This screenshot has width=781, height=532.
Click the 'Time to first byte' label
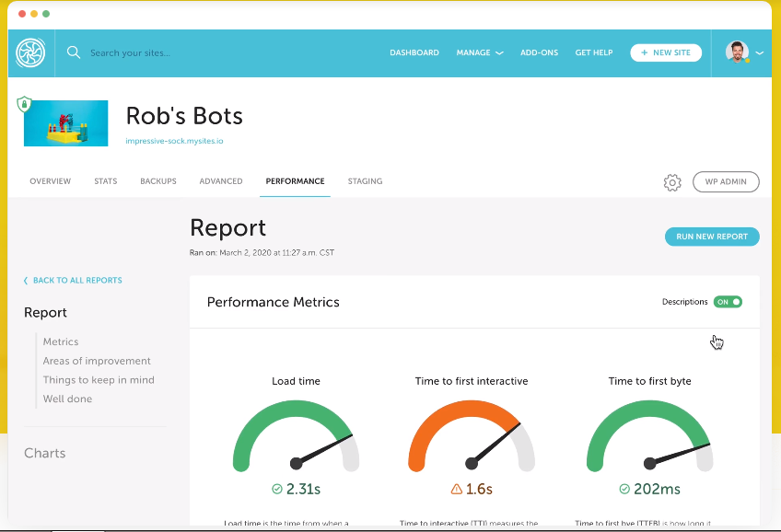[649, 381]
